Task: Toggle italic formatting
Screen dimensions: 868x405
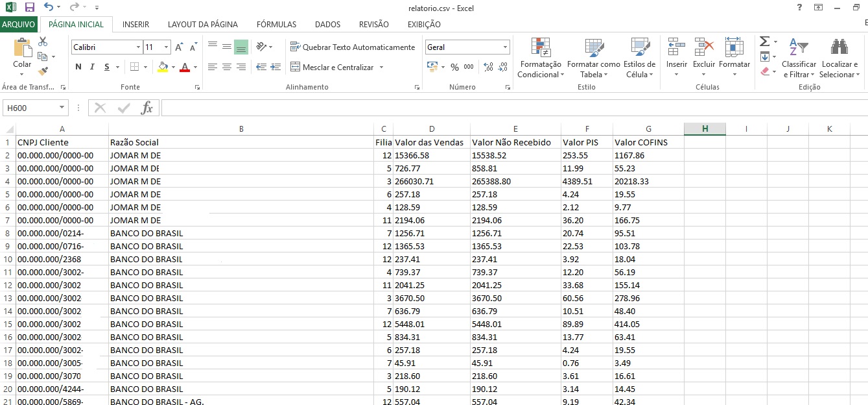Action: coord(92,67)
